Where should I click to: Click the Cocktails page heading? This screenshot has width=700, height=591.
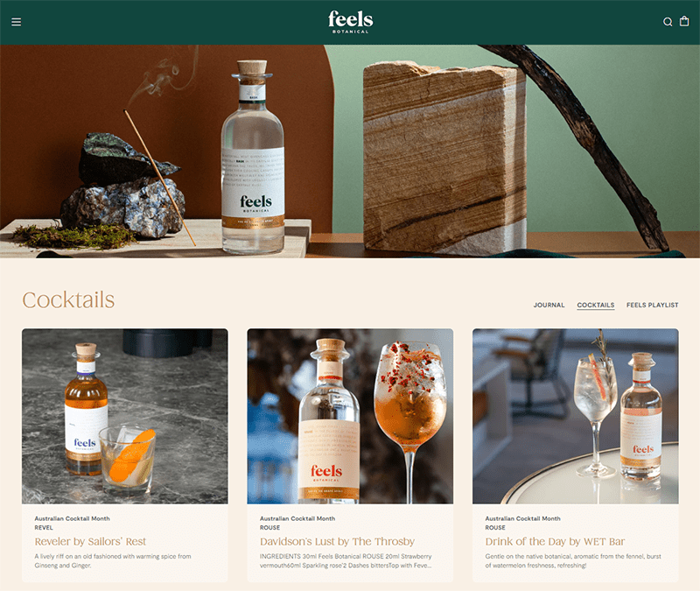point(68,299)
